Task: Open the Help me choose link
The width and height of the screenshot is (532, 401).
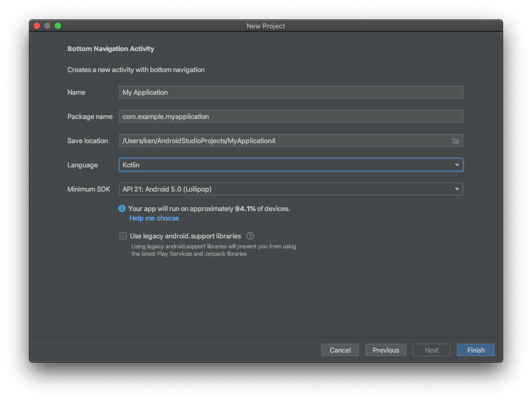Action: point(154,218)
